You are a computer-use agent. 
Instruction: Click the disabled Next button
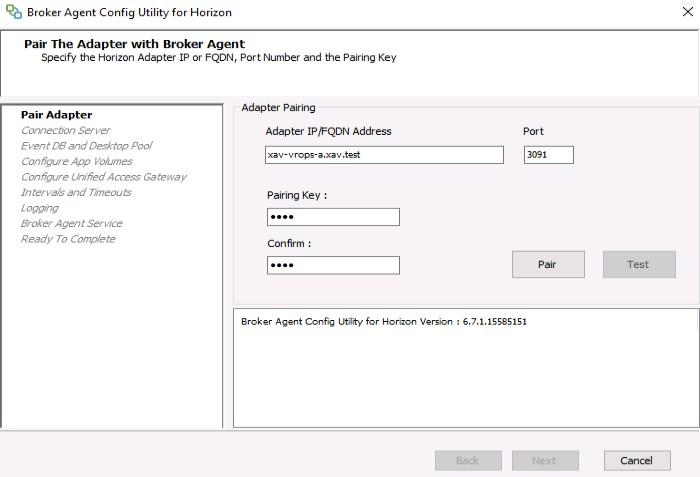(x=546, y=460)
